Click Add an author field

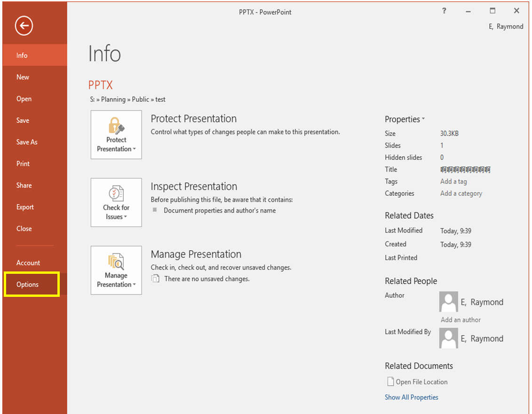461,319
